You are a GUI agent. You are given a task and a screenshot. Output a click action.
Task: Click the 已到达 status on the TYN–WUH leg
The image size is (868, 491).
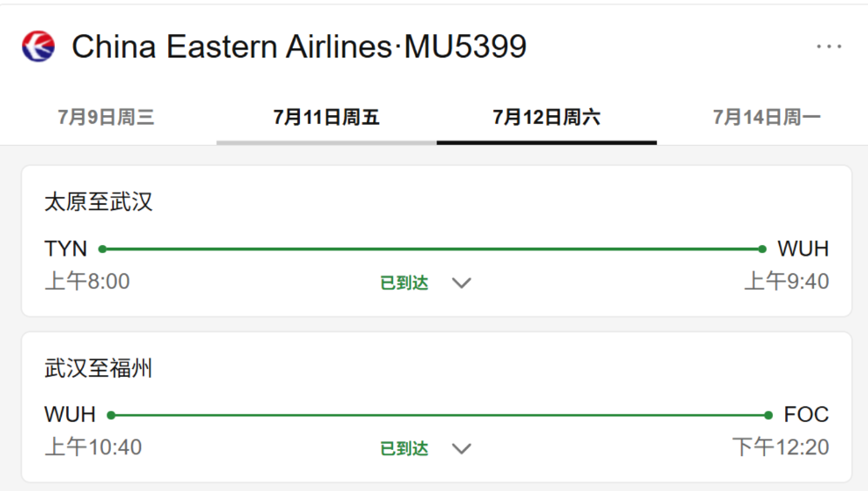[404, 283]
